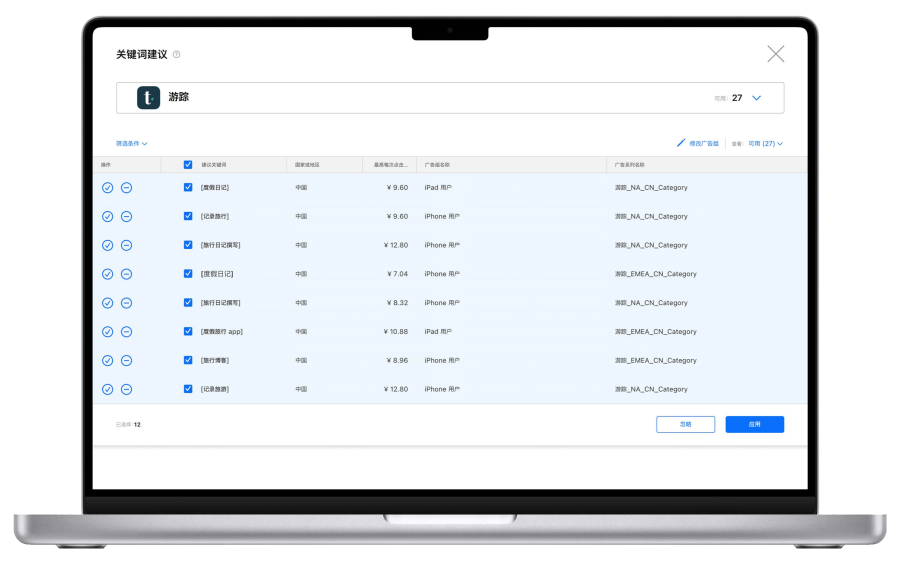Toggle the select-all checkbox in the table header

coord(188,164)
